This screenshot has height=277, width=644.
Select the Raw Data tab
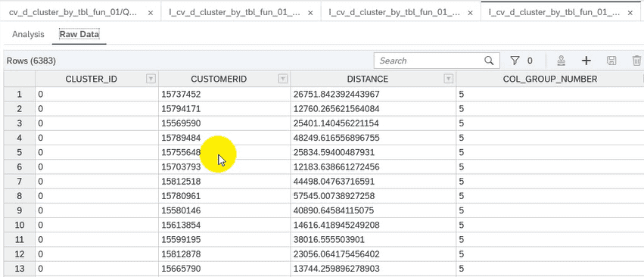click(x=79, y=34)
